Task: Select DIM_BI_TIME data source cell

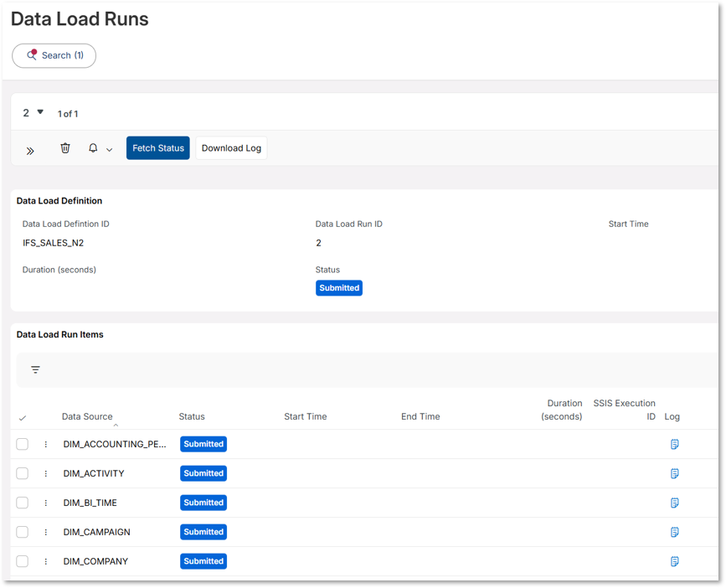Action: coord(90,503)
